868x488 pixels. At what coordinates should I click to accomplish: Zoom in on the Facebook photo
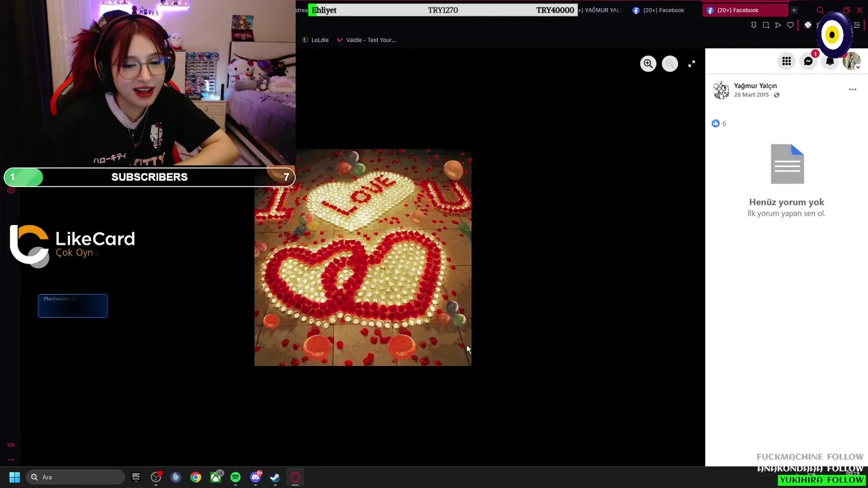pyautogui.click(x=648, y=64)
